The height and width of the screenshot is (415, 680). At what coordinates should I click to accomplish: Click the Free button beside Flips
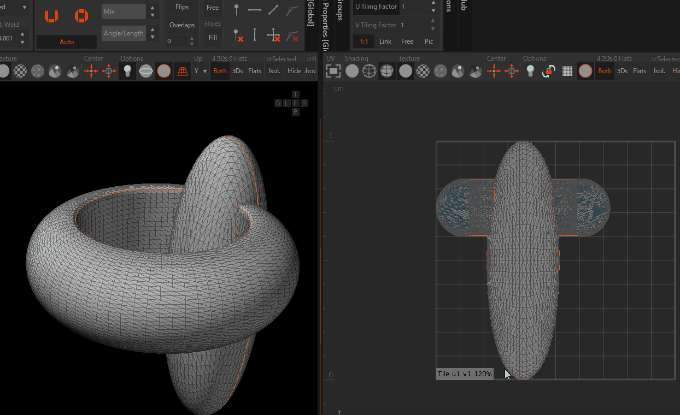coord(212,8)
